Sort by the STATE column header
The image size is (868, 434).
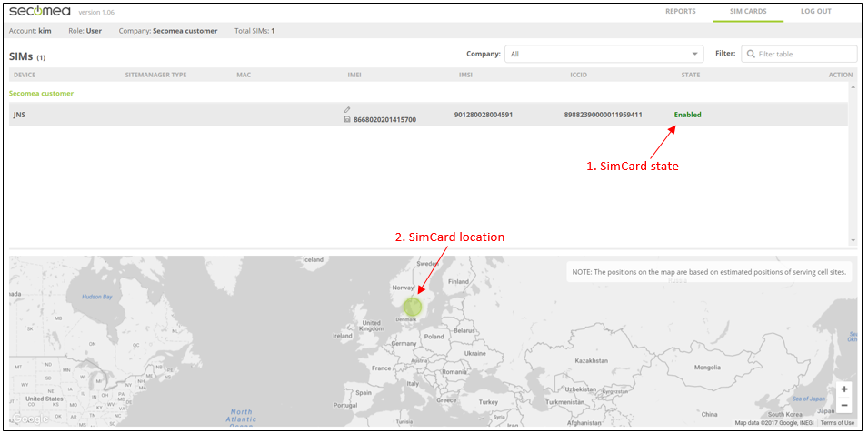pos(690,75)
